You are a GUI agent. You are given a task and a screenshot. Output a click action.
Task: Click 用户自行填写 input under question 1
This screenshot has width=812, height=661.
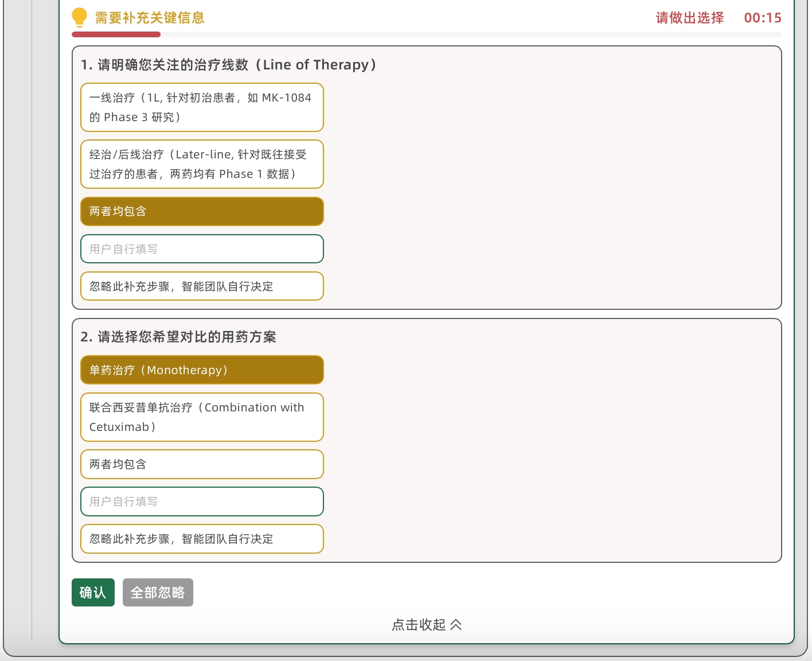click(202, 248)
